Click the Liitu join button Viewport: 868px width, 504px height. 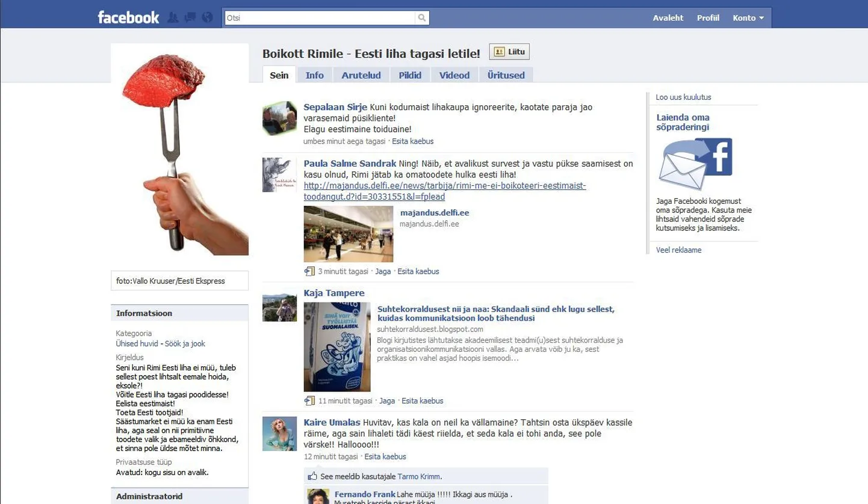pos(509,52)
